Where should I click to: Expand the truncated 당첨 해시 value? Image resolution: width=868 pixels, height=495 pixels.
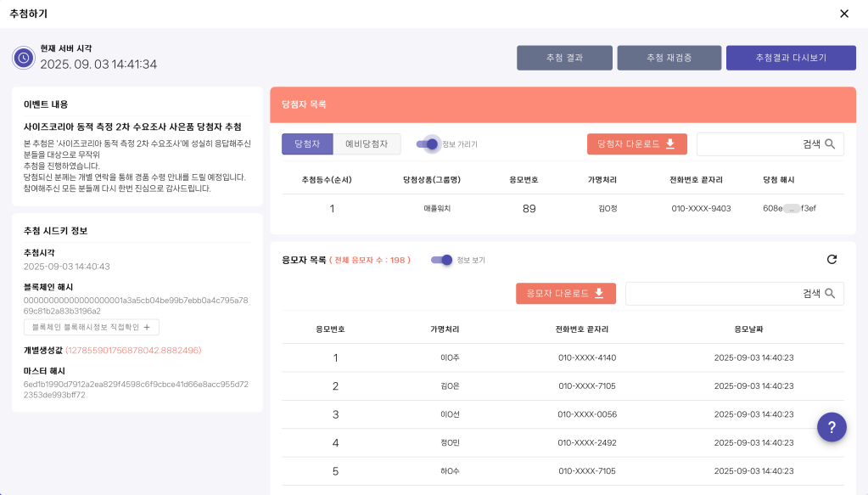click(792, 209)
